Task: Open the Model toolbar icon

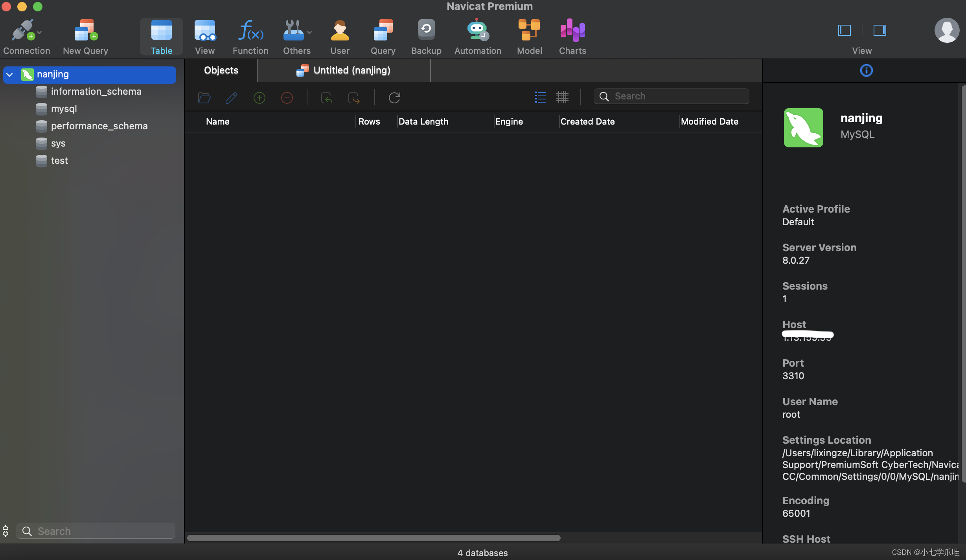Action: (x=529, y=37)
